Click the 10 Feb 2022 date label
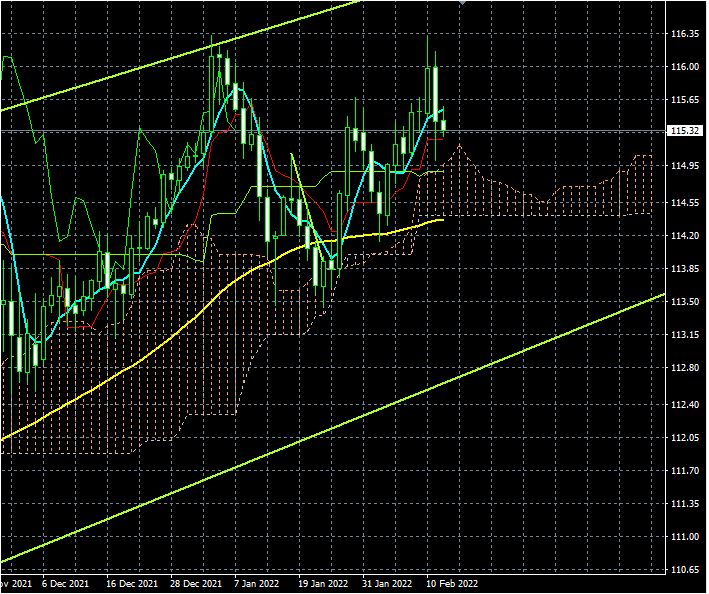Screen dimensions: 709x594 pos(452,584)
